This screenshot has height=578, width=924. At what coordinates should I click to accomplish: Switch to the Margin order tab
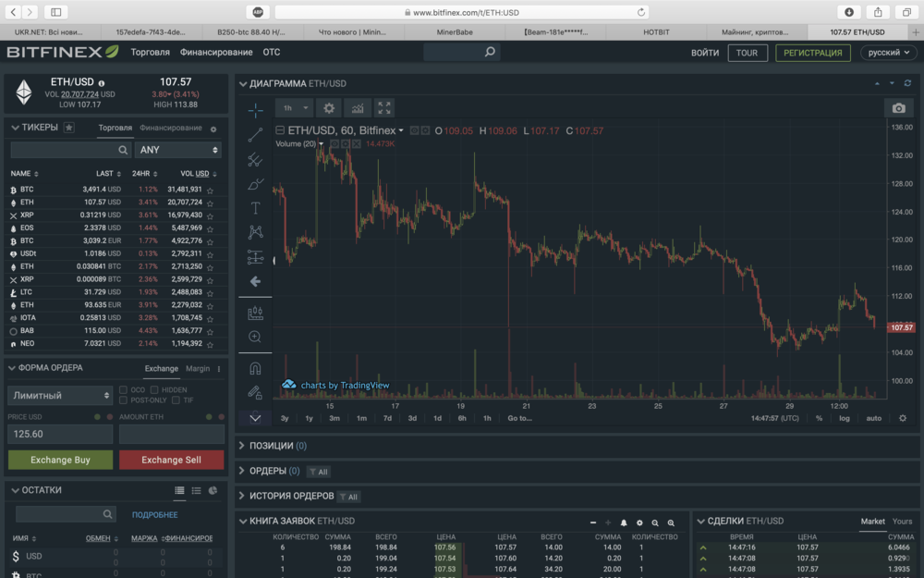[198, 368]
